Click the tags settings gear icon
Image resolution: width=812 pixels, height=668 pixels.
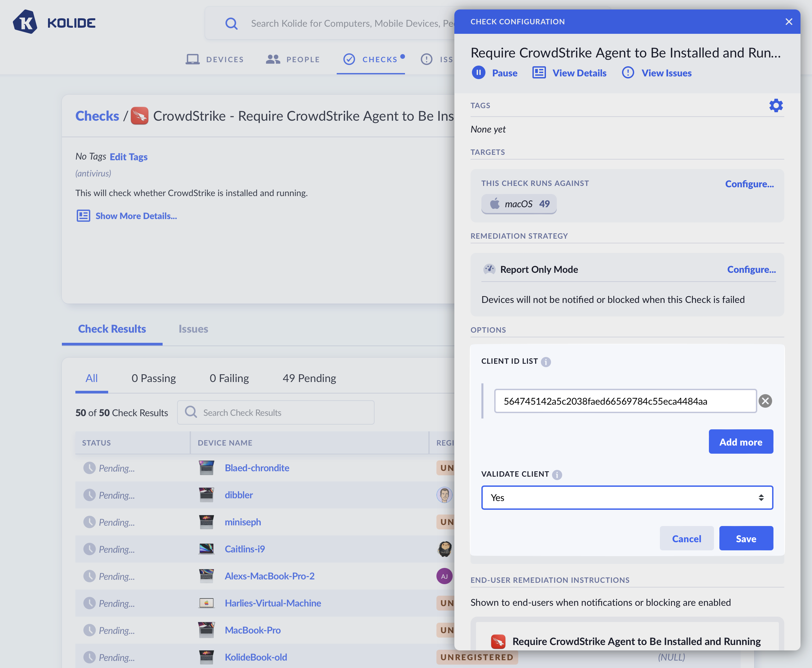tap(775, 105)
